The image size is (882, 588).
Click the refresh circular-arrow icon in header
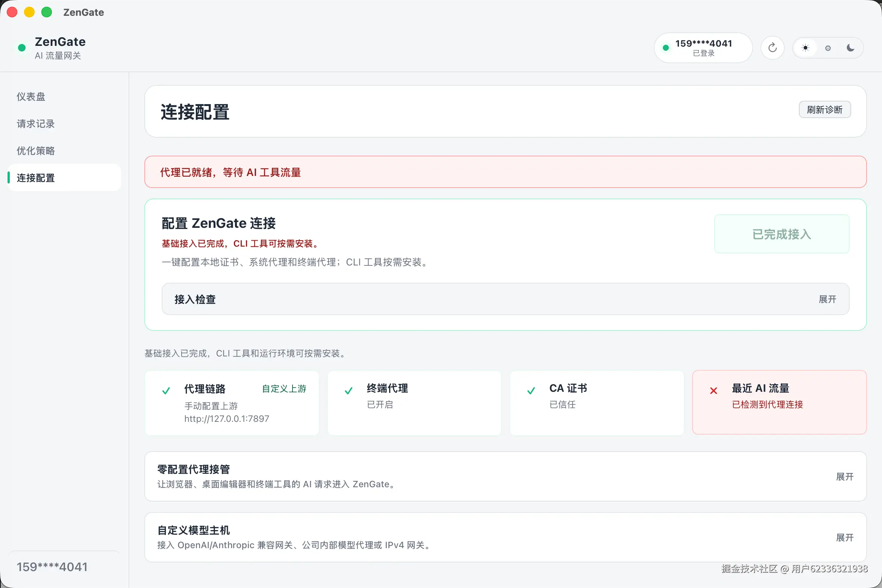pos(772,48)
